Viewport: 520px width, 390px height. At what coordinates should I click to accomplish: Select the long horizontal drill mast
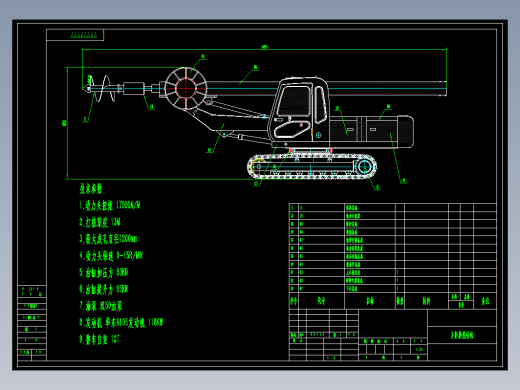point(326,88)
